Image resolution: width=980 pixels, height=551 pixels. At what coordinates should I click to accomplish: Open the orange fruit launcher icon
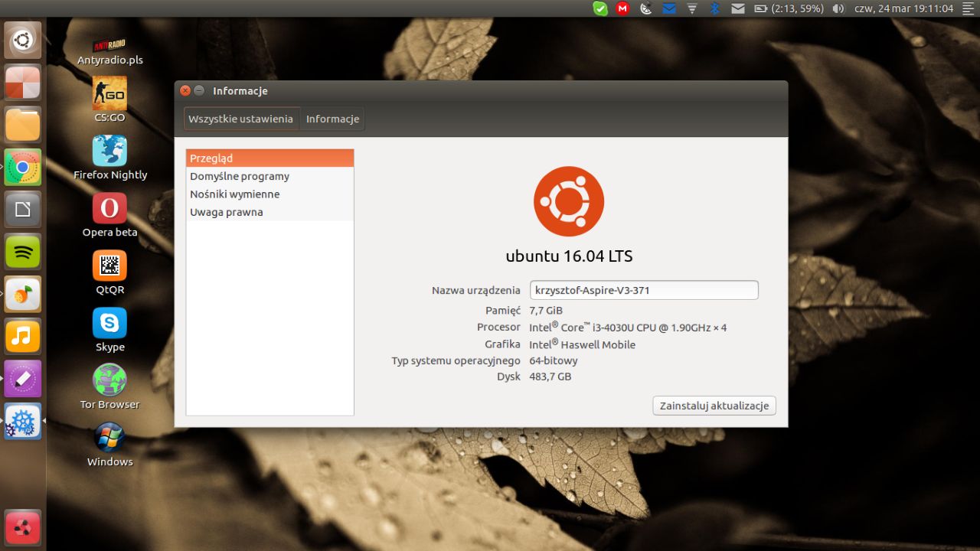pyautogui.click(x=23, y=295)
